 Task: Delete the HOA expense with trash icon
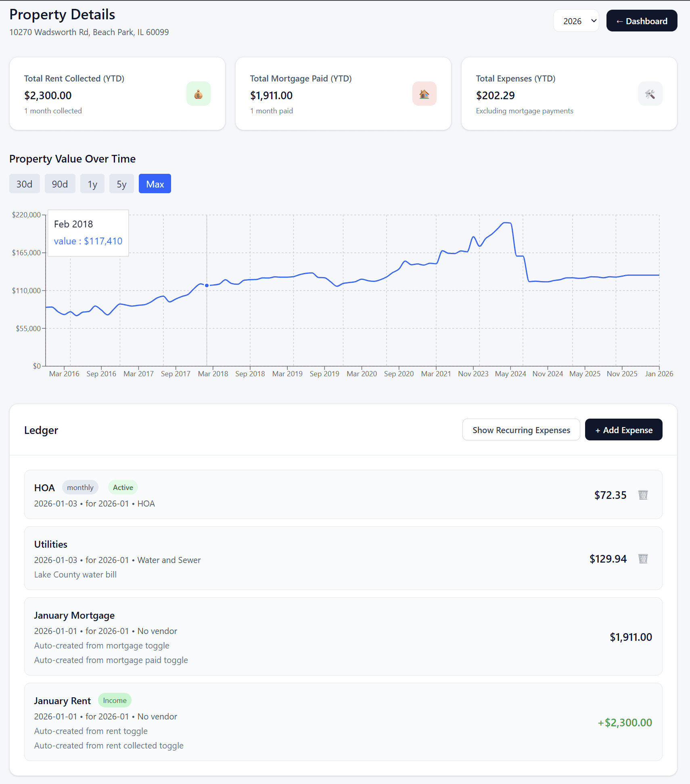(x=643, y=495)
